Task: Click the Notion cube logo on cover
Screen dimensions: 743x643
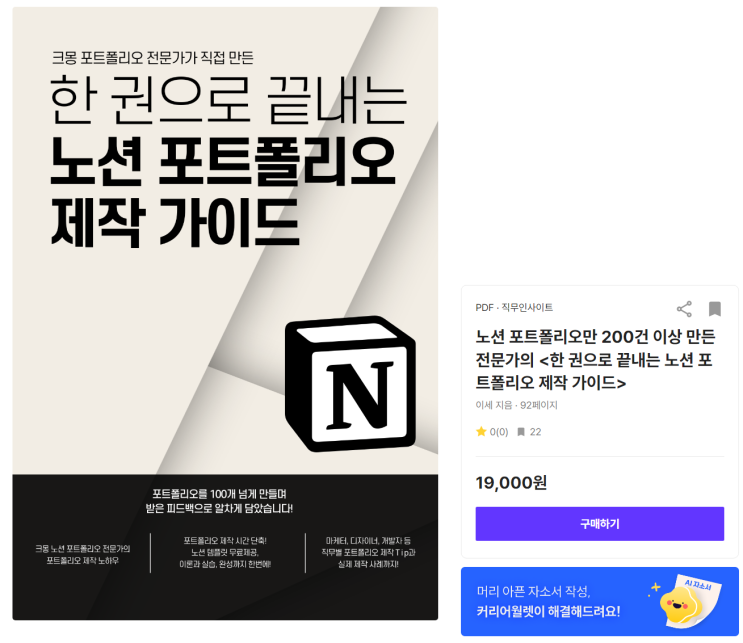Action: pyautogui.click(x=351, y=384)
